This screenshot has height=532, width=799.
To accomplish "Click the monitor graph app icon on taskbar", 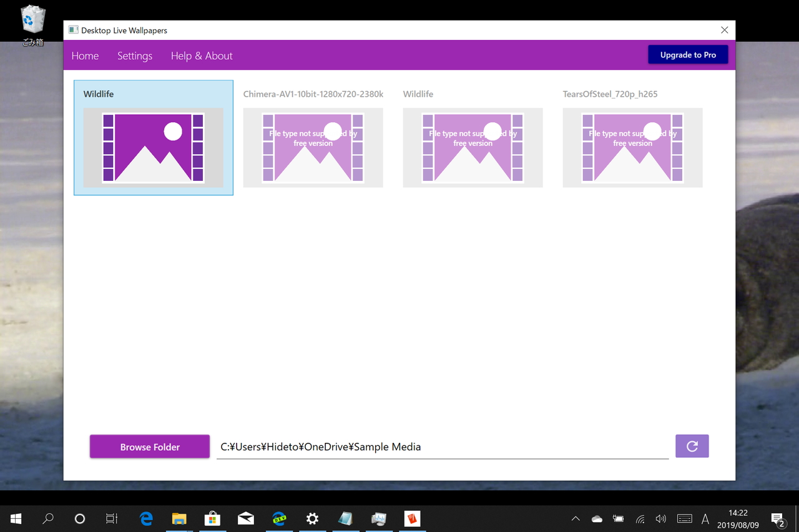I will pos(379,519).
